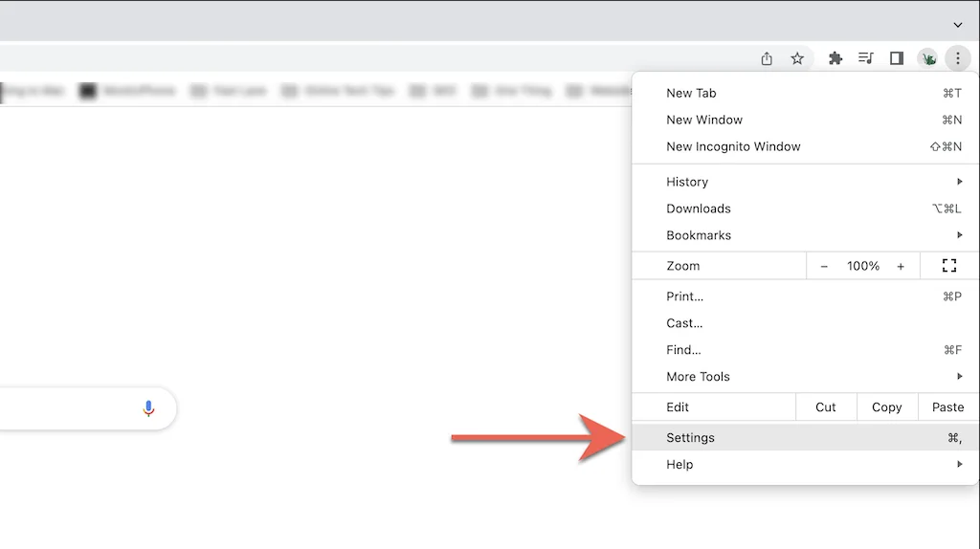
Task: Expand the Bookmarks submenu
Action: [805, 235]
